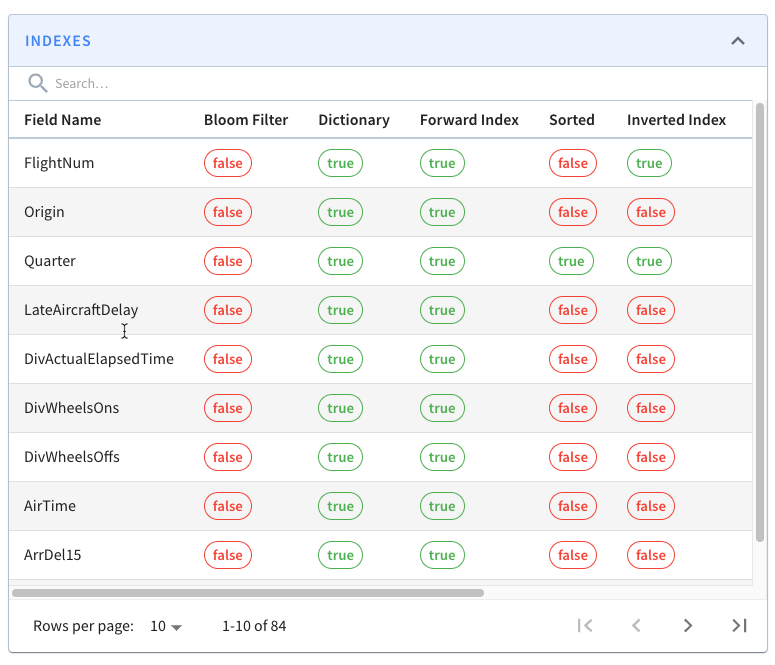This screenshot has width=775, height=665.
Task: Click the Inverted Index column header
Action: (676, 120)
